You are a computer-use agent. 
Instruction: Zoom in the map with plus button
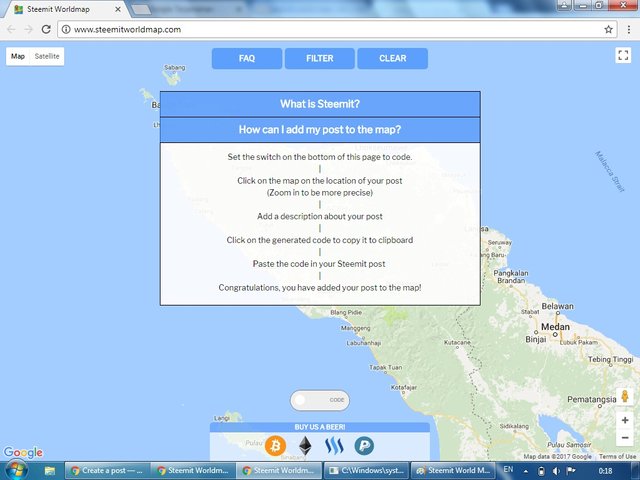pos(625,420)
